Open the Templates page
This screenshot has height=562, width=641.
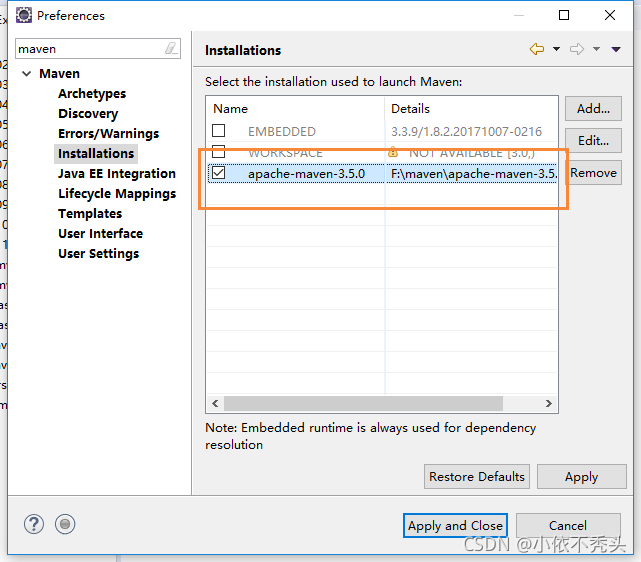click(x=90, y=214)
